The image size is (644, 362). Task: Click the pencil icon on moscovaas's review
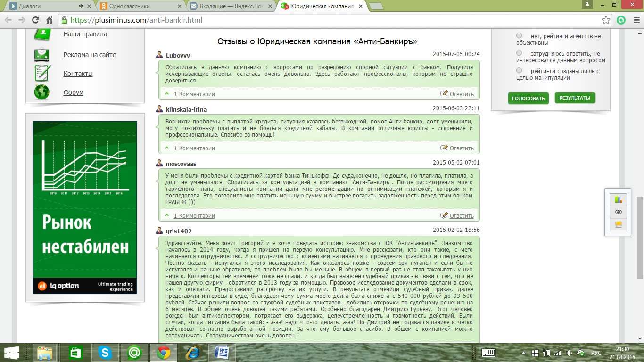click(x=444, y=215)
